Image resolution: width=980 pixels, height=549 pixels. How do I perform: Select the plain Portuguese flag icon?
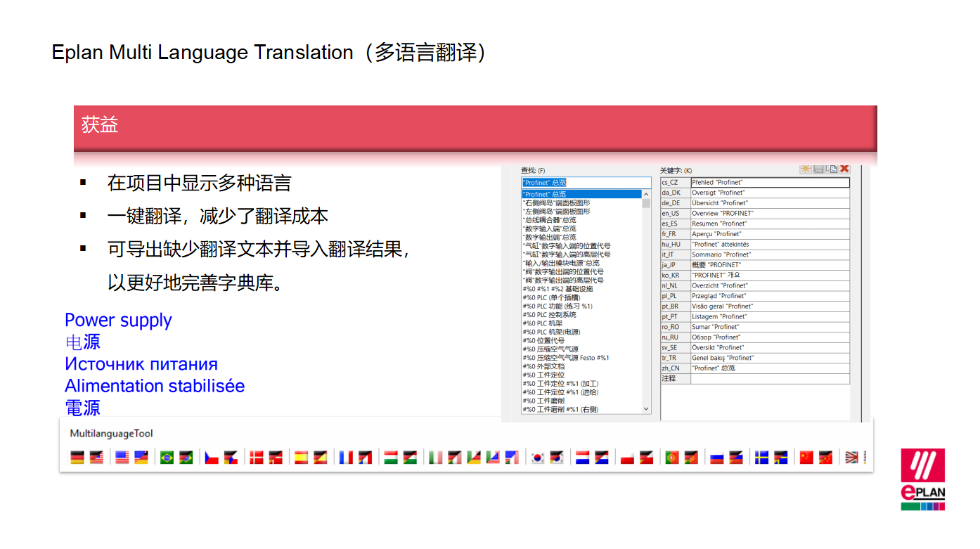click(x=672, y=458)
